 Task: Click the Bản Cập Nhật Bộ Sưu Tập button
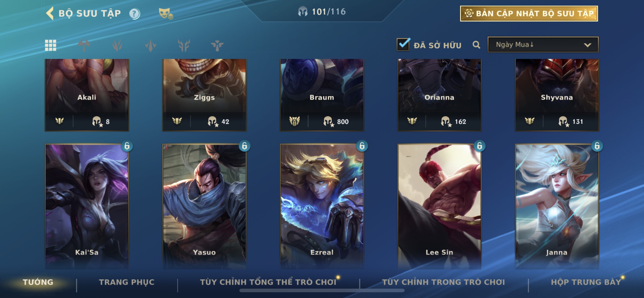click(x=529, y=13)
